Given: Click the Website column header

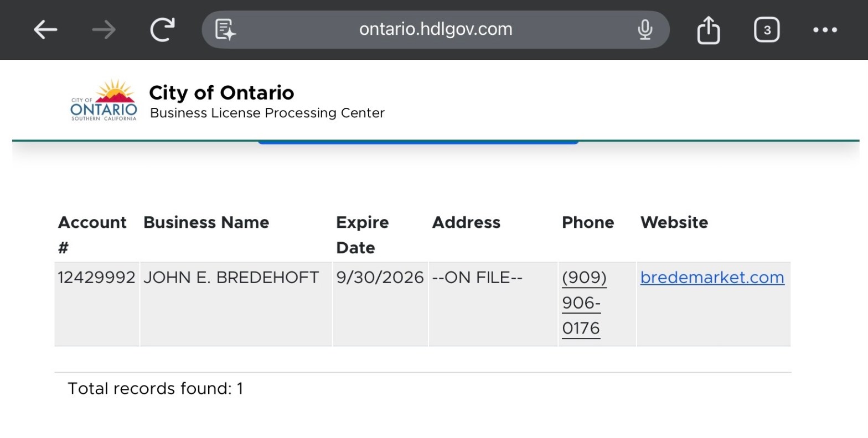Looking at the screenshot, I should 674,222.
